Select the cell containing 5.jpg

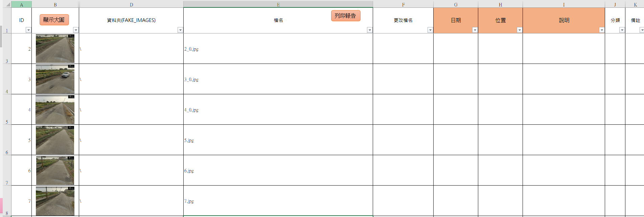[278, 140]
